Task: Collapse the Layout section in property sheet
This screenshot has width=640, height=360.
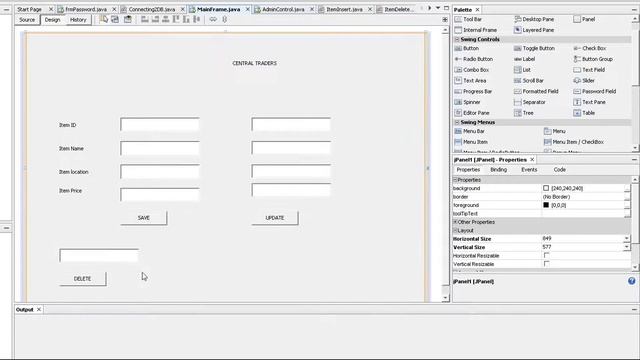Action: point(456,231)
